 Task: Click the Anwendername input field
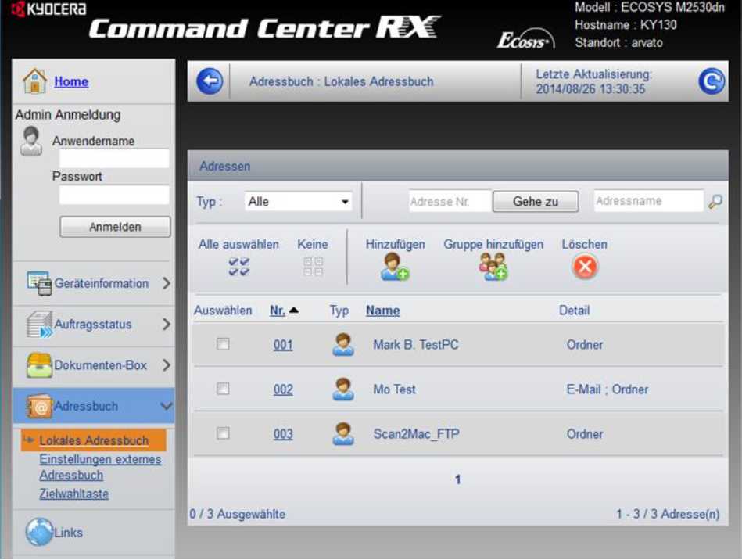[114, 159]
